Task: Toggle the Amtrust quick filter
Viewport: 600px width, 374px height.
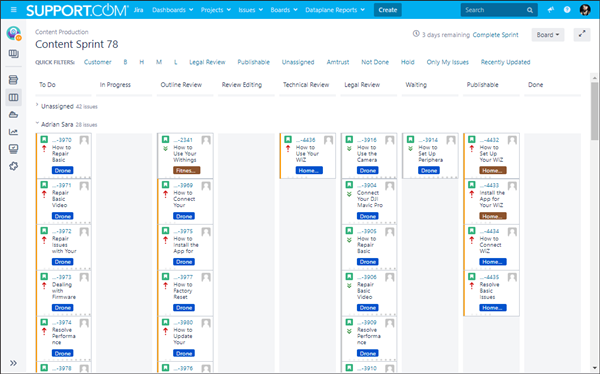Action: coord(338,62)
